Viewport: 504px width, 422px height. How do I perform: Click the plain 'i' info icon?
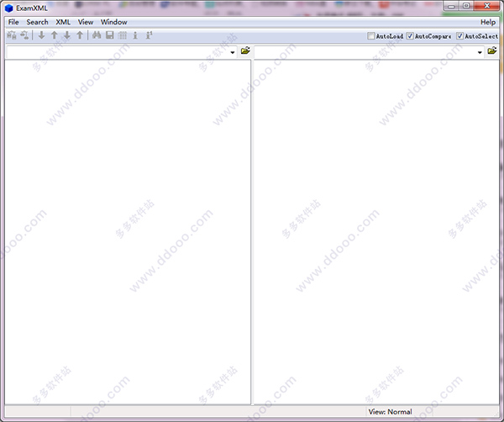pyautogui.click(x=135, y=35)
